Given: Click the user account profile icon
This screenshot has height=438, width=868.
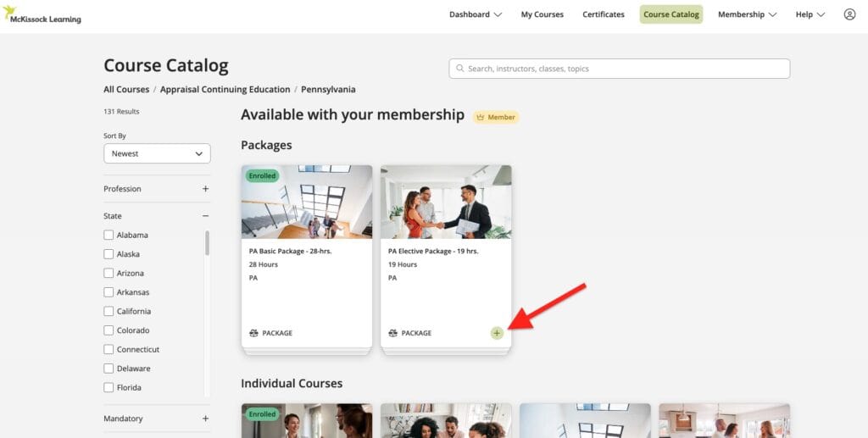Looking at the screenshot, I should [x=849, y=14].
